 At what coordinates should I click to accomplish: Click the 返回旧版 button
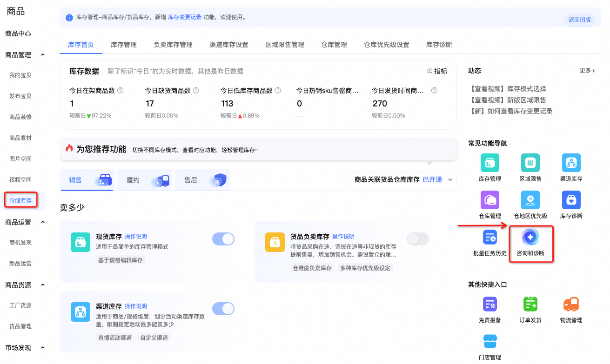pyautogui.click(x=580, y=20)
